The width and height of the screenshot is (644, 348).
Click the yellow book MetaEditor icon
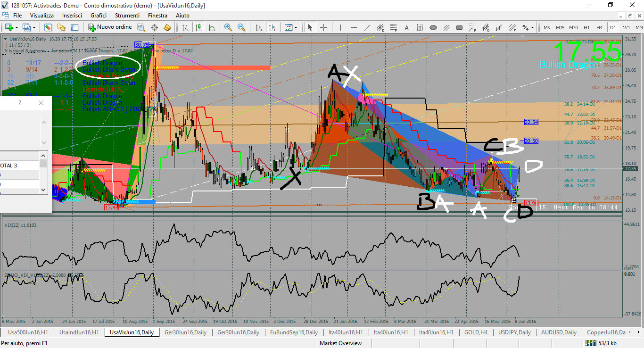click(167, 27)
